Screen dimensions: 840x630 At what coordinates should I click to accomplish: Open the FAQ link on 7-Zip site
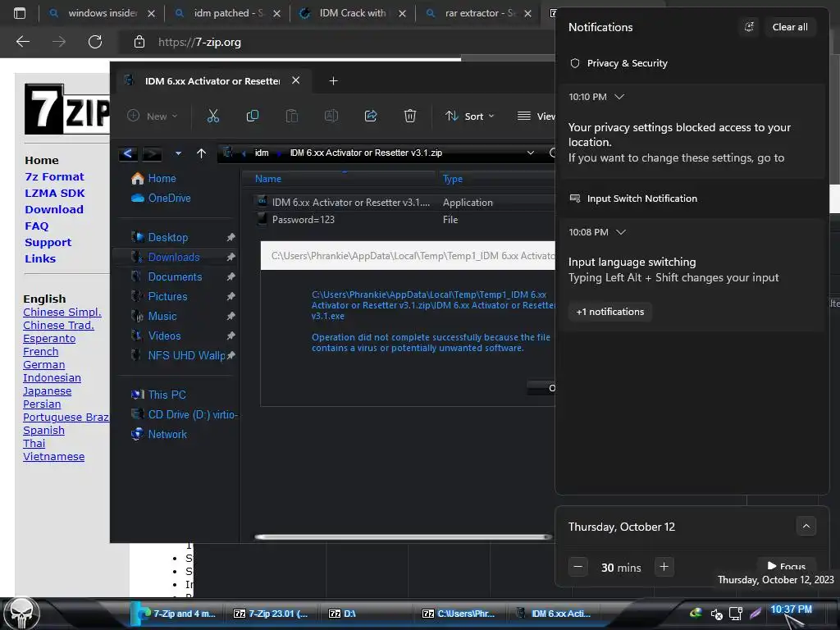36,226
